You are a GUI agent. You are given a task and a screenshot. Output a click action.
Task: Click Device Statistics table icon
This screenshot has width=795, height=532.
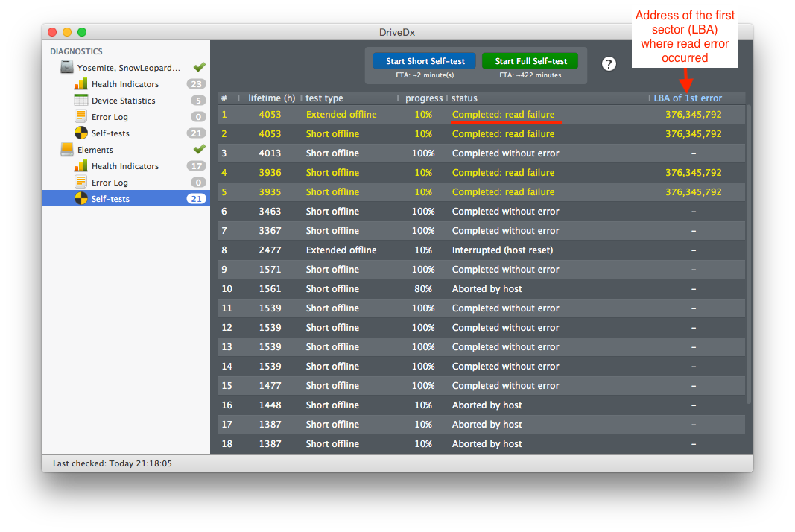[x=80, y=100]
